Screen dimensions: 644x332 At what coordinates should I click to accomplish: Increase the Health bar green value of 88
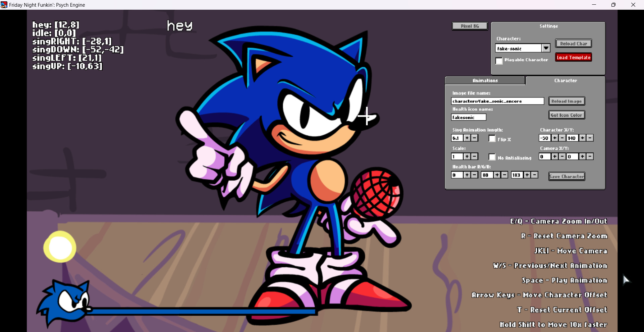(497, 175)
